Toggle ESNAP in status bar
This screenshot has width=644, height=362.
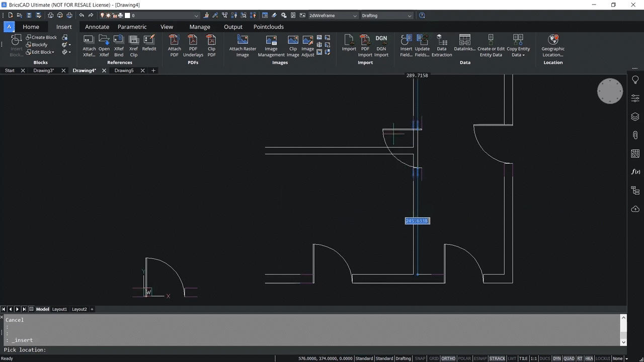[x=480, y=358]
